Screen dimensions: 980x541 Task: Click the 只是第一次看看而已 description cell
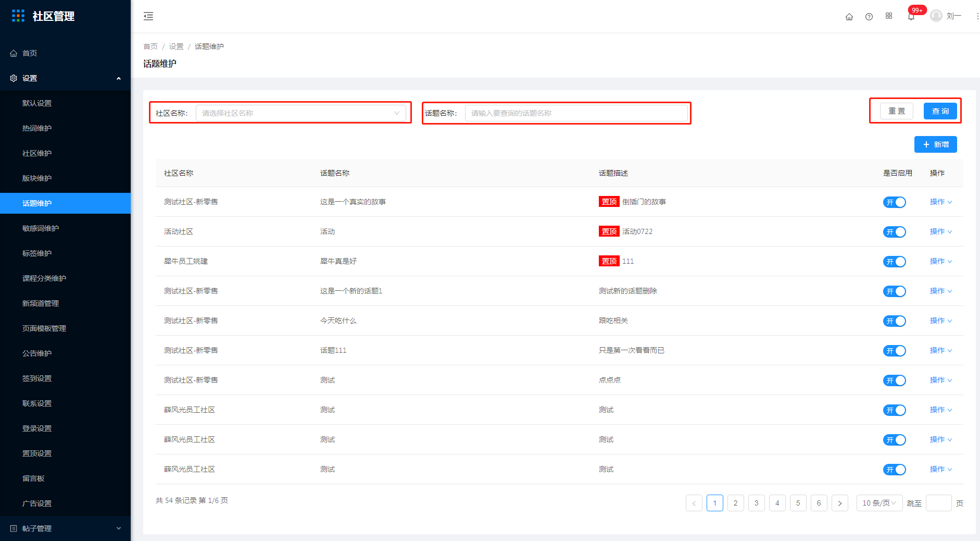632,350
